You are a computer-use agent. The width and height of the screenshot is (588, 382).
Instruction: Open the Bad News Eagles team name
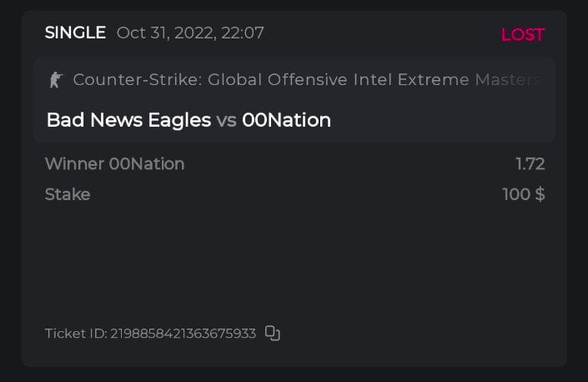[128, 120]
